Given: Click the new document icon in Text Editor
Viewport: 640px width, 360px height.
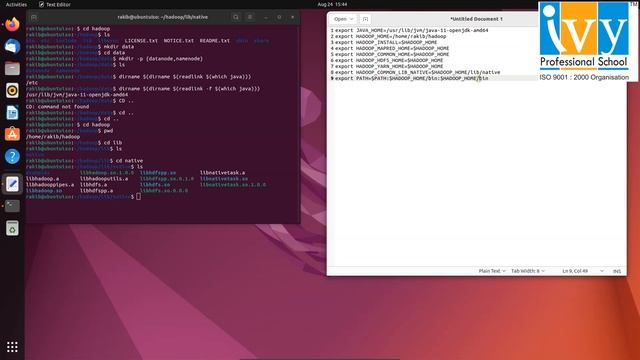Looking at the screenshot, I should tap(365, 19).
